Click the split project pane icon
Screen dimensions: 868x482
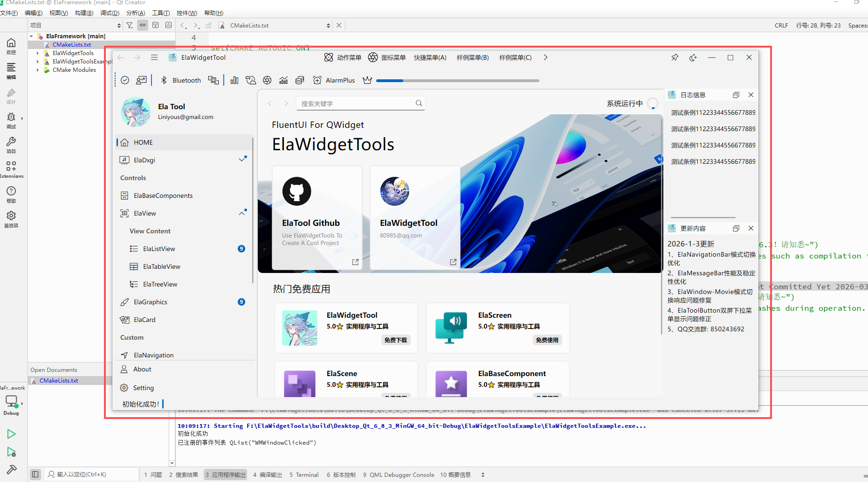point(156,25)
